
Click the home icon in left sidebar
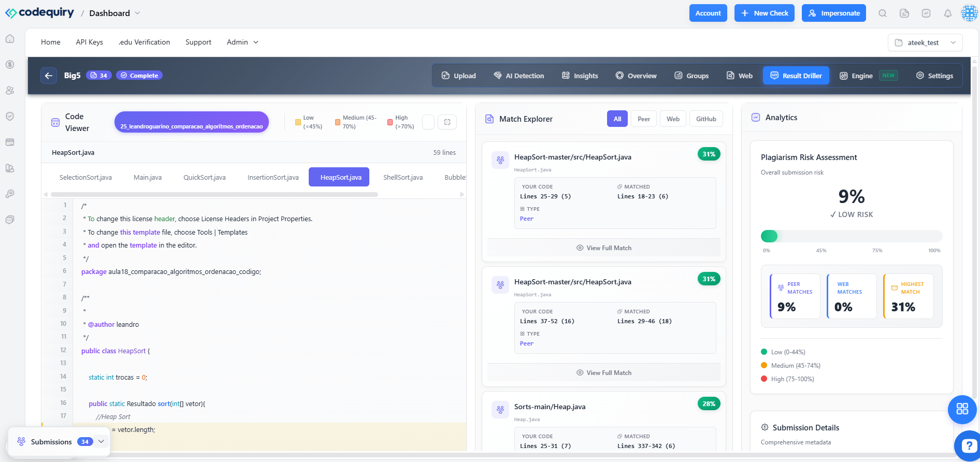pyautogui.click(x=10, y=39)
